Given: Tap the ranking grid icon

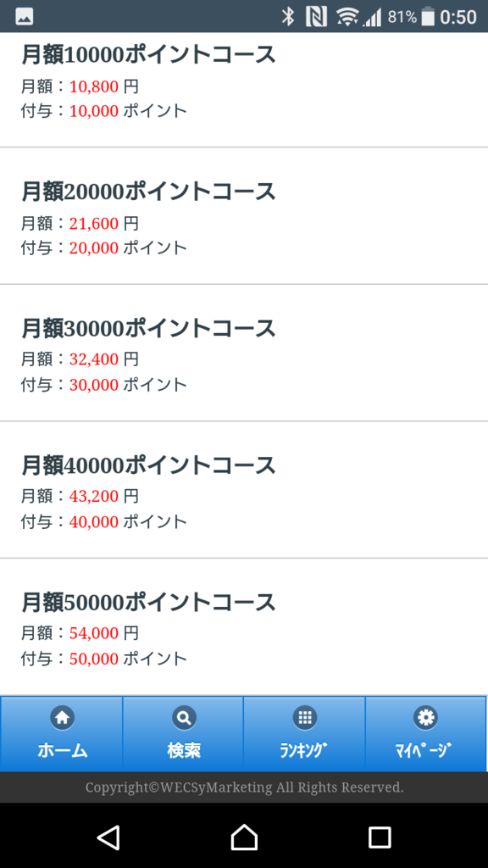Looking at the screenshot, I should click(304, 718).
